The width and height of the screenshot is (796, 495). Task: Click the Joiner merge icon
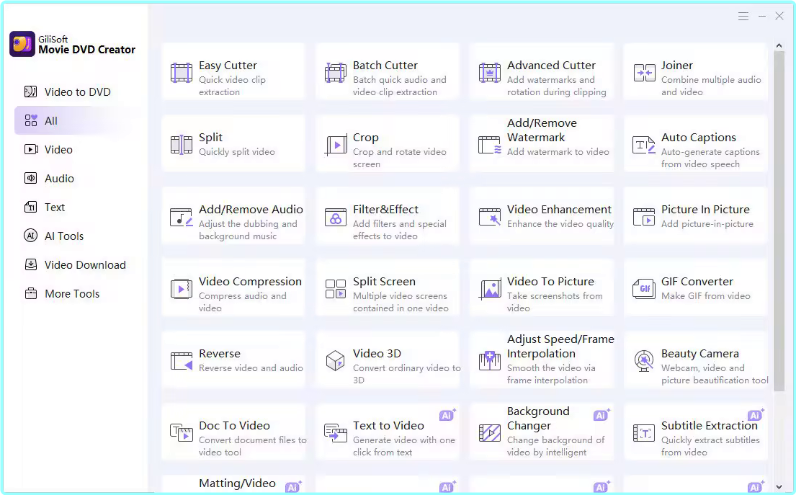click(644, 73)
